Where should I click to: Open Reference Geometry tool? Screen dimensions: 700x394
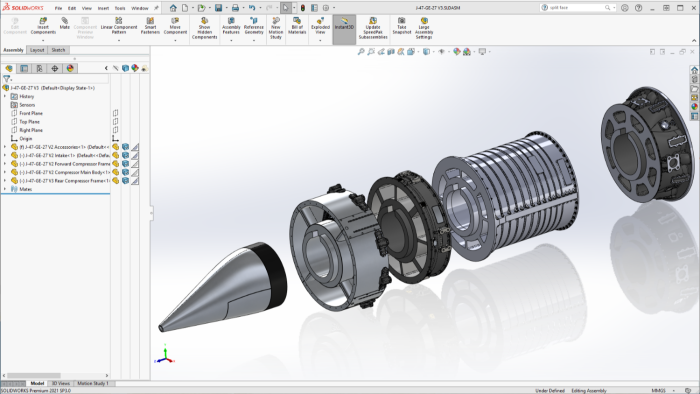pos(254,26)
